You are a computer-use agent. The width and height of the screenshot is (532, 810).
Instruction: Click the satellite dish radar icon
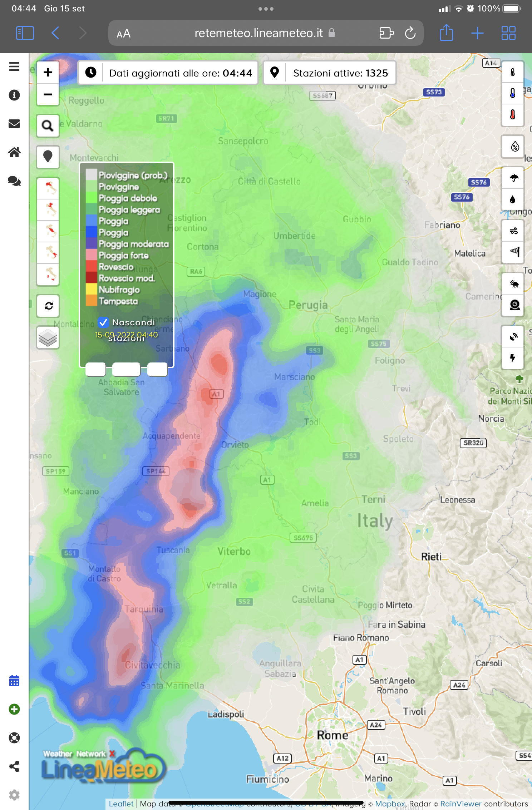[513, 337]
